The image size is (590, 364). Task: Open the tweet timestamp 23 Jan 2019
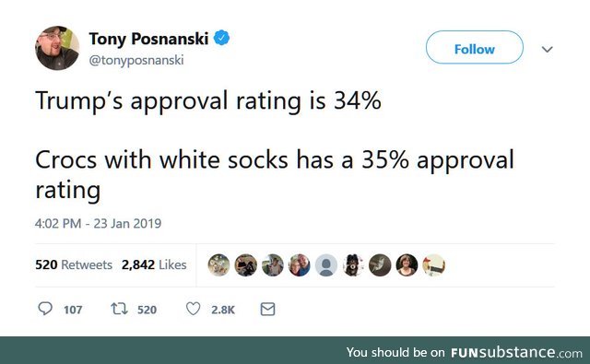98,223
